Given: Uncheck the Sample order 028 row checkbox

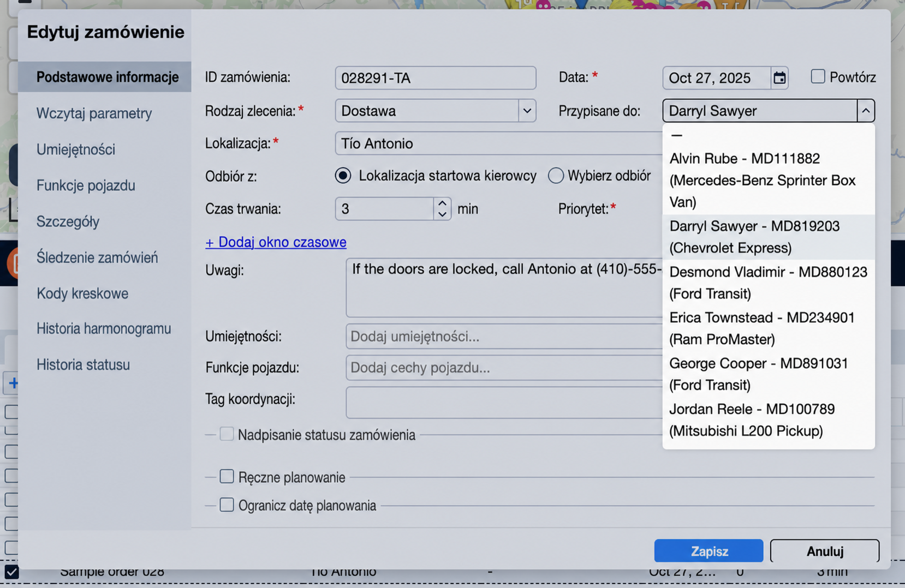Looking at the screenshot, I should tap(11, 572).
